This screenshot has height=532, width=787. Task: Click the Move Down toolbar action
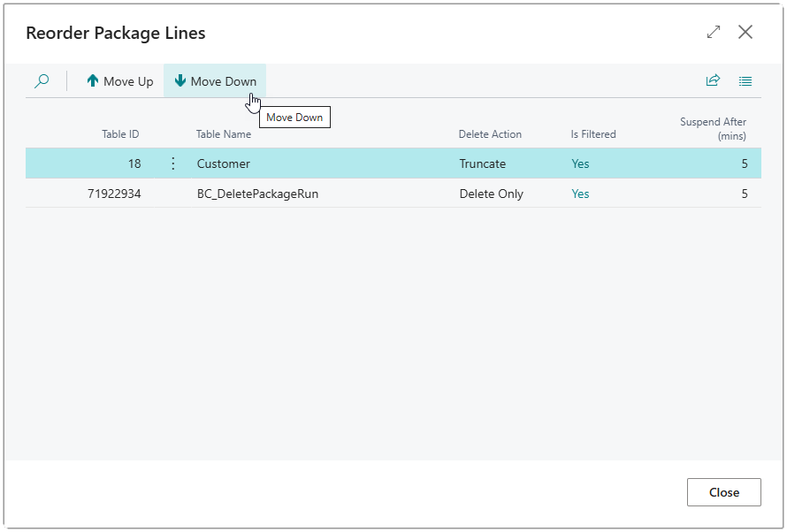tap(215, 80)
